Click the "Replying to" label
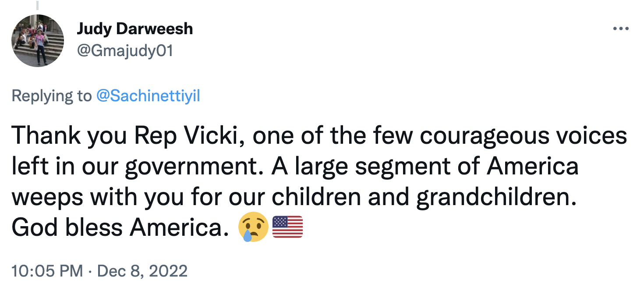This screenshot has width=644, height=291. pos(51,96)
